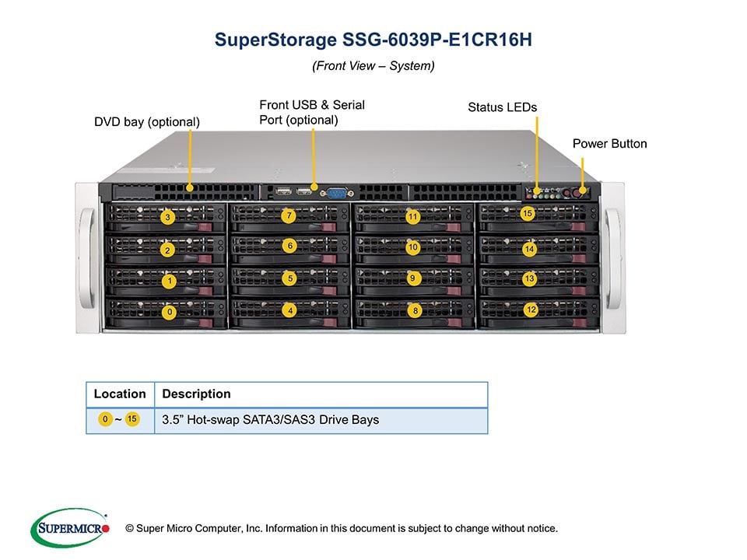The width and height of the screenshot is (747, 560).
Task: Click the "Status LEDs" label
Action: tap(502, 107)
